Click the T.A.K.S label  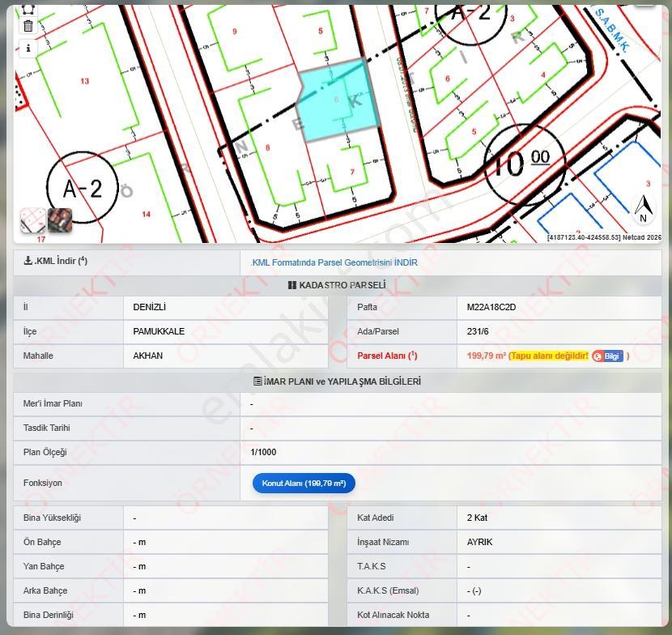(x=371, y=566)
